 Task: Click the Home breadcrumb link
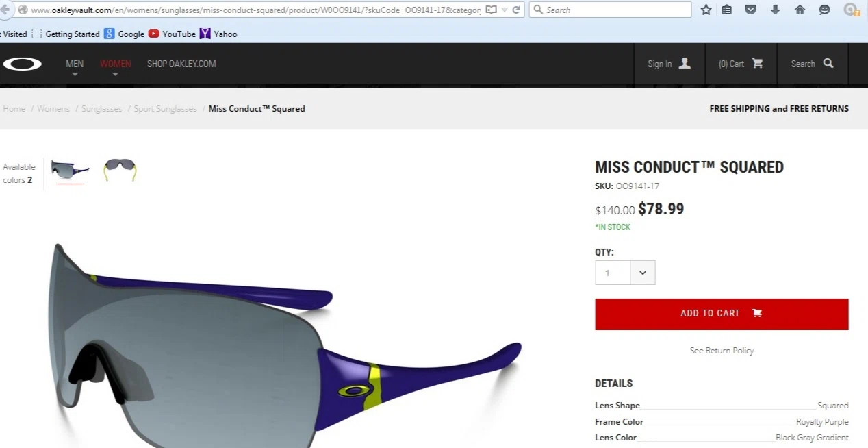14,108
